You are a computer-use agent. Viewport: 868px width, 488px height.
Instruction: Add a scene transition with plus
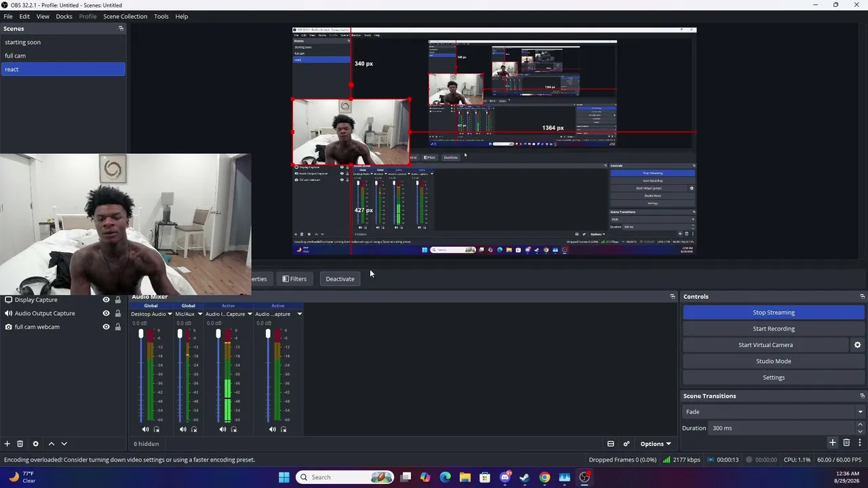point(833,443)
